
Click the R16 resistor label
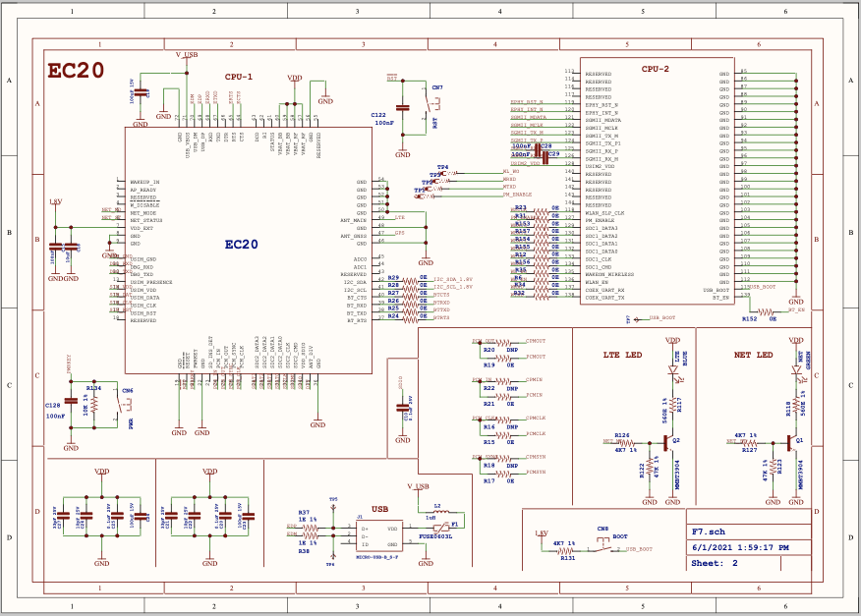pos(488,426)
